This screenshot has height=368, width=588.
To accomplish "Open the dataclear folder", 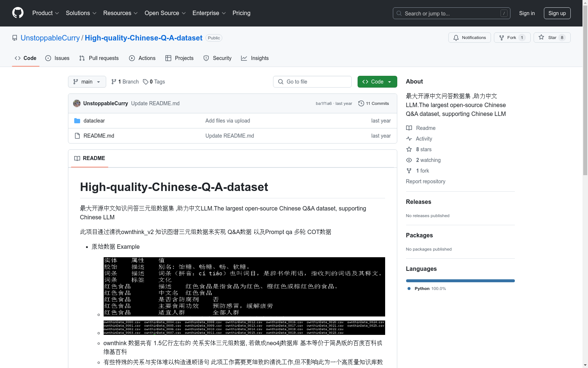I will click(x=94, y=121).
